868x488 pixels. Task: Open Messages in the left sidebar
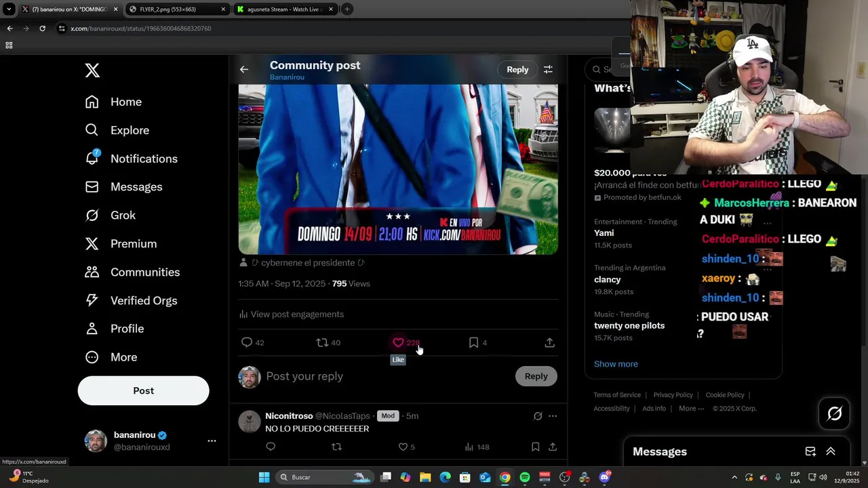[x=123, y=187]
